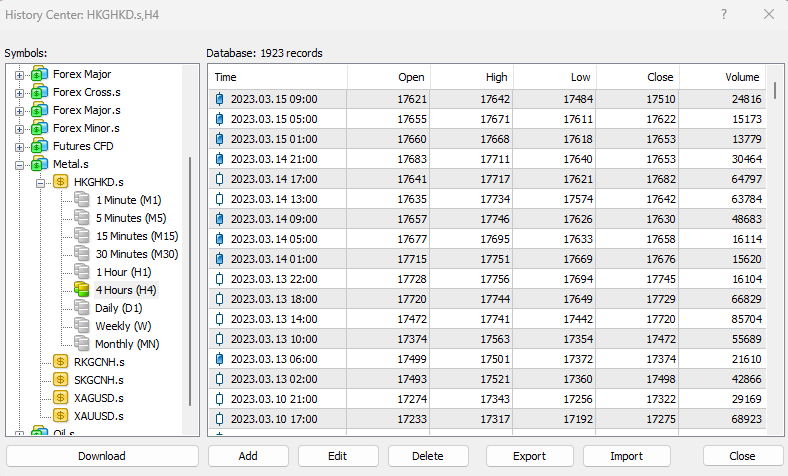Select the 1 Hour (H1) timeframe
This screenshot has width=788, height=476.
point(123,272)
